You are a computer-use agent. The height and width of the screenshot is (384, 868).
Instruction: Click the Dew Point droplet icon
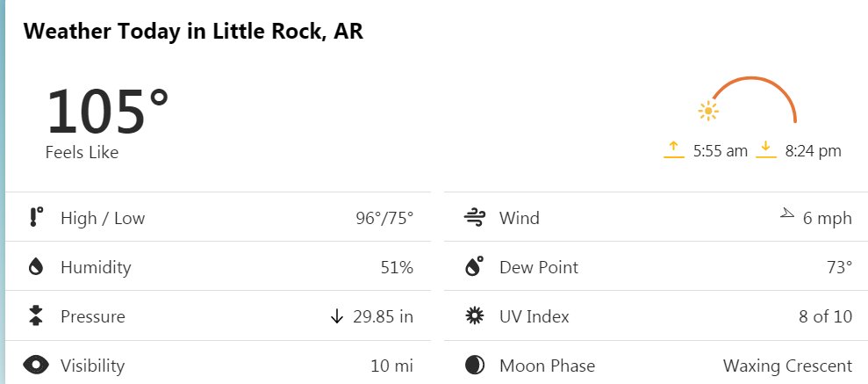pyautogui.click(x=474, y=266)
